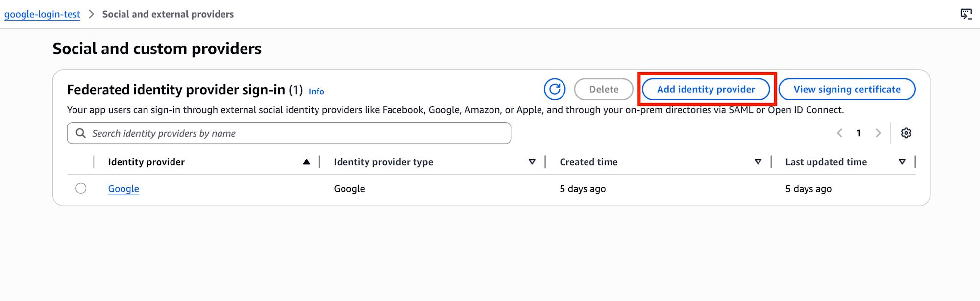Sort by Created time arrow
This screenshot has height=301, width=980.
pos(758,162)
